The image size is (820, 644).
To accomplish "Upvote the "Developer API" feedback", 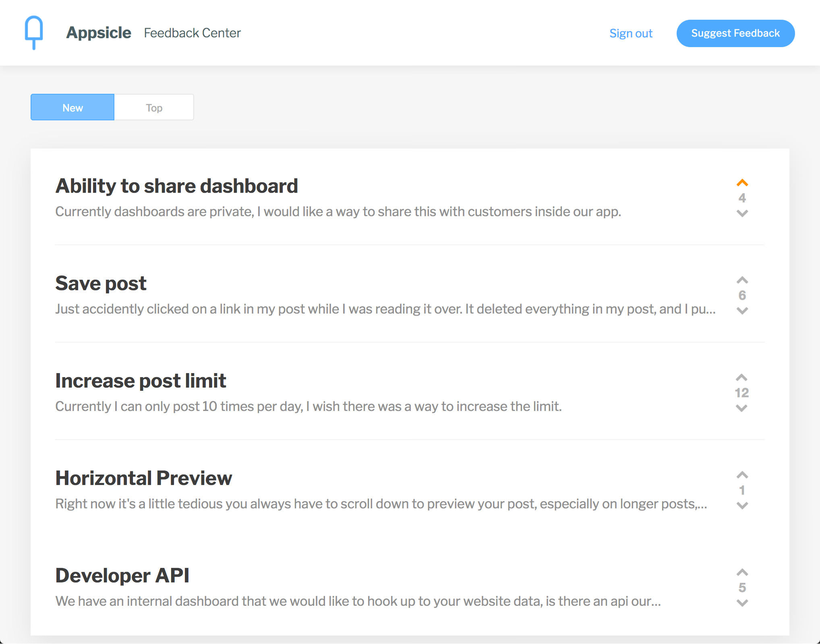I will click(x=742, y=572).
